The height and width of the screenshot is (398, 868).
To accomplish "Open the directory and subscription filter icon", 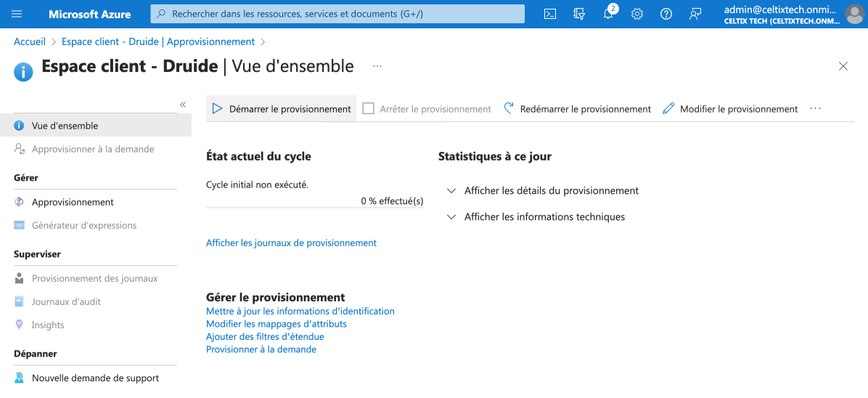I will click(579, 14).
